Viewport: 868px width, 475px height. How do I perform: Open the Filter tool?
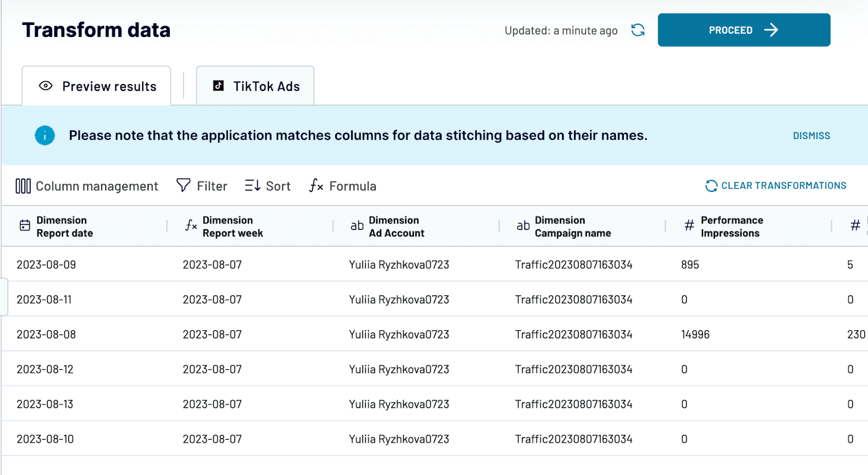(202, 186)
